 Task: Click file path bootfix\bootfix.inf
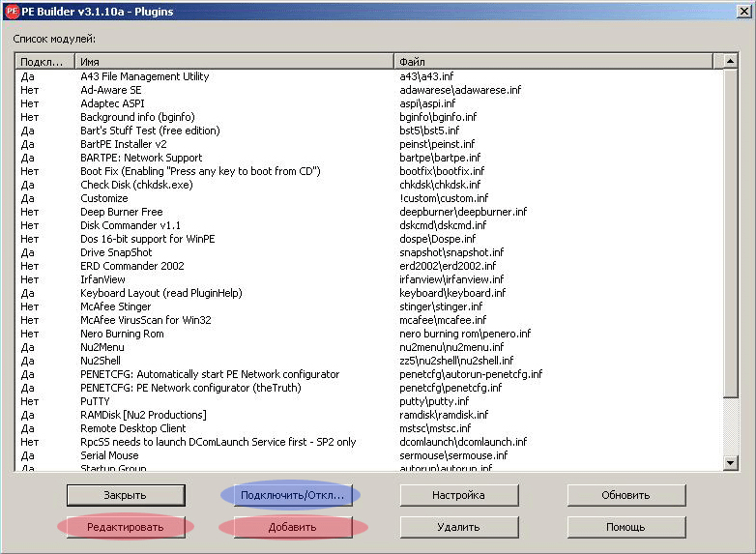(442, 171)
